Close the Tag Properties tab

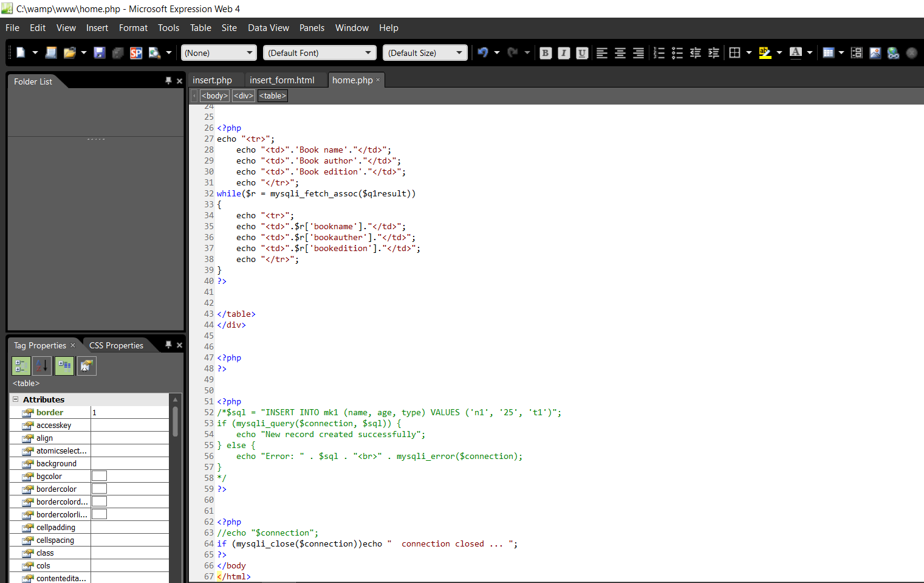tap(73, 345)
